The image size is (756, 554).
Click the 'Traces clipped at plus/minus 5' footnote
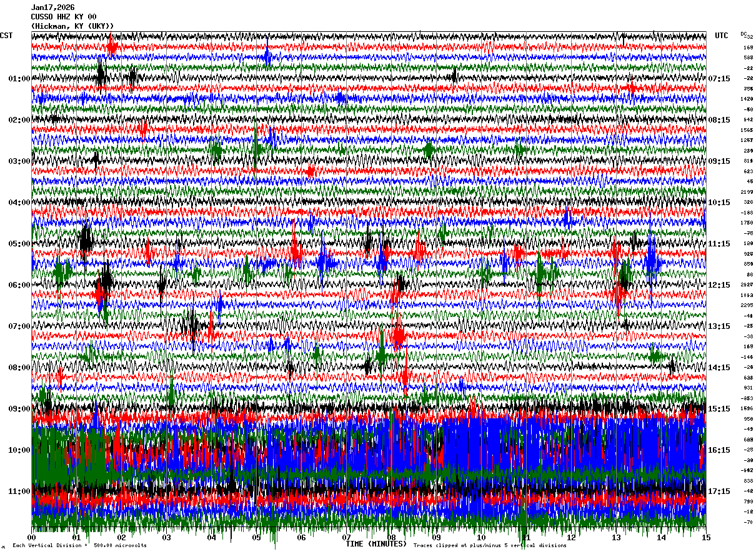490,546
